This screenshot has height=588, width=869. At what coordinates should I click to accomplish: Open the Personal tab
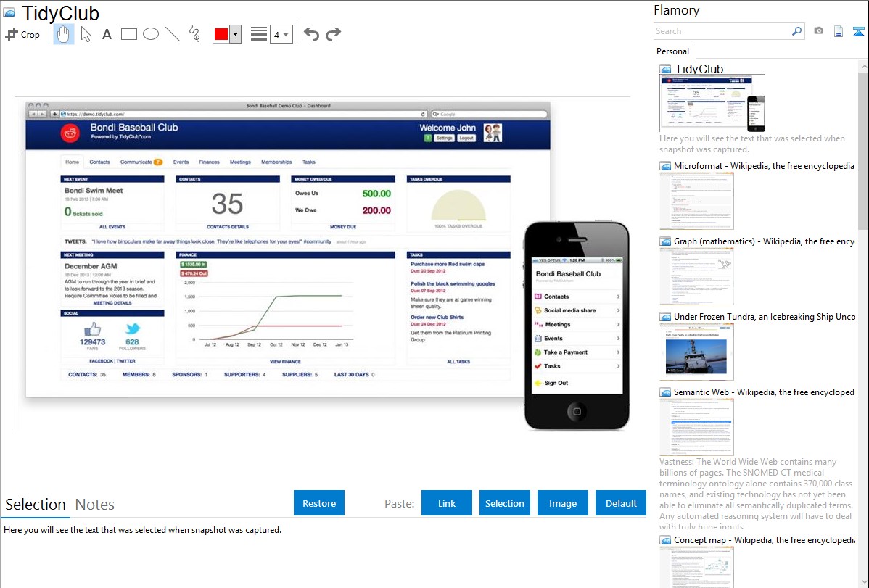[673, 51]
